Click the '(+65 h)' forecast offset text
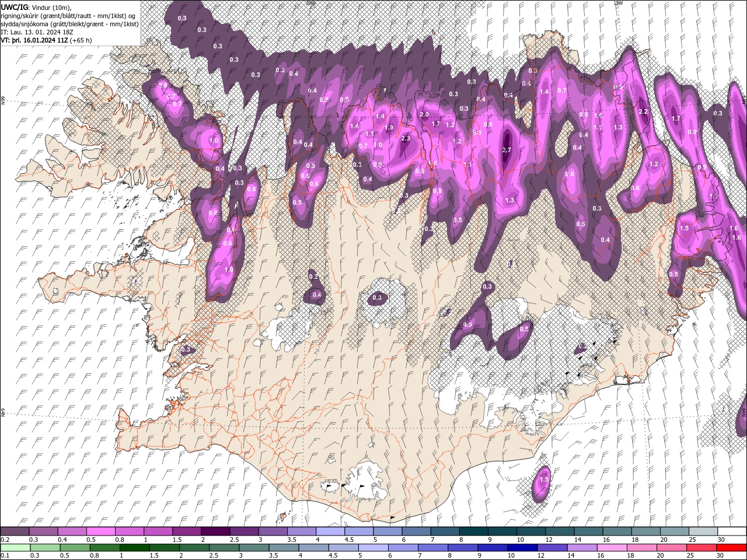 tap(81, 40)
